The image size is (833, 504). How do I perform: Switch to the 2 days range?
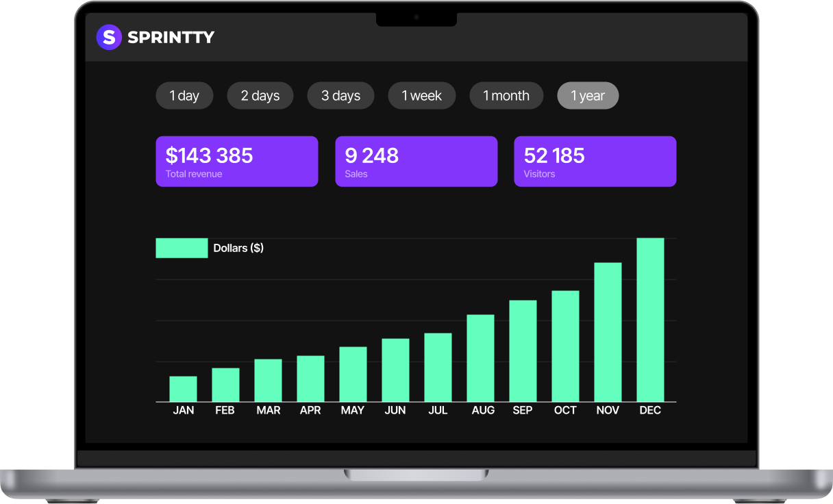click(x=260, y=96)
